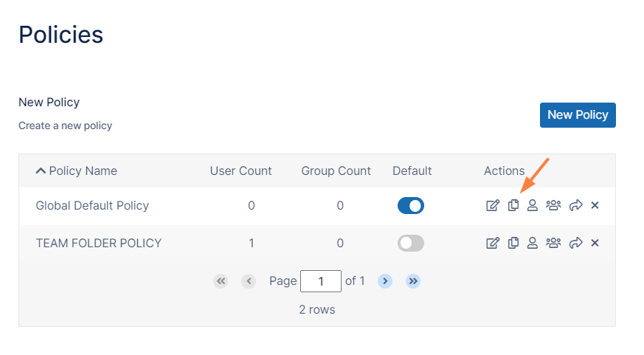Viewport: 644px width, 355px height.
Task: Copy the Global Default Policy
Action: (513, 205)
